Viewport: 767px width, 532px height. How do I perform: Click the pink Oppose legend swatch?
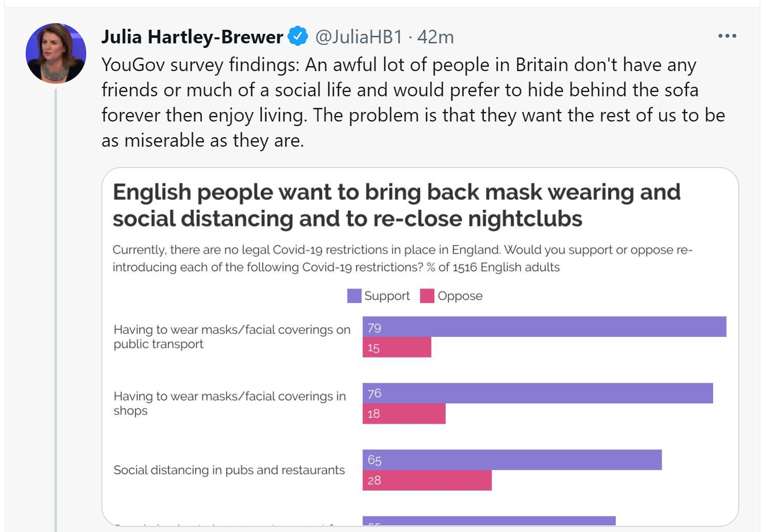click(427, 296)
